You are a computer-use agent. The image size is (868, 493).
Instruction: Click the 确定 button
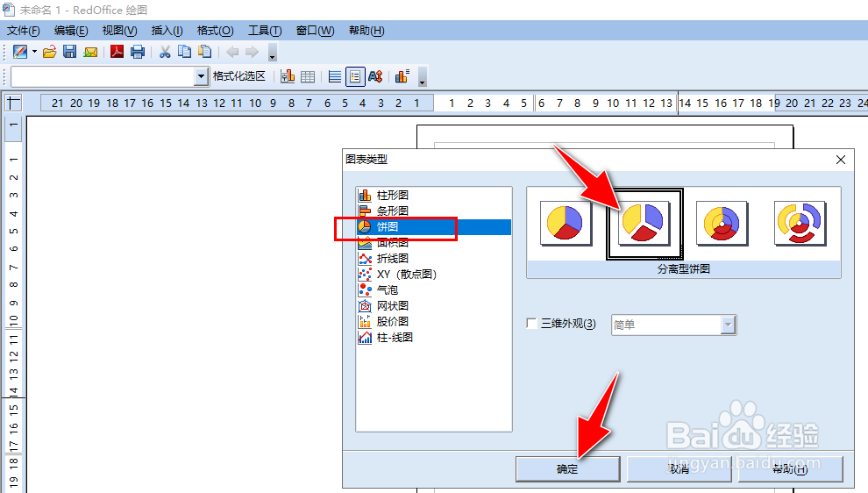567,469
